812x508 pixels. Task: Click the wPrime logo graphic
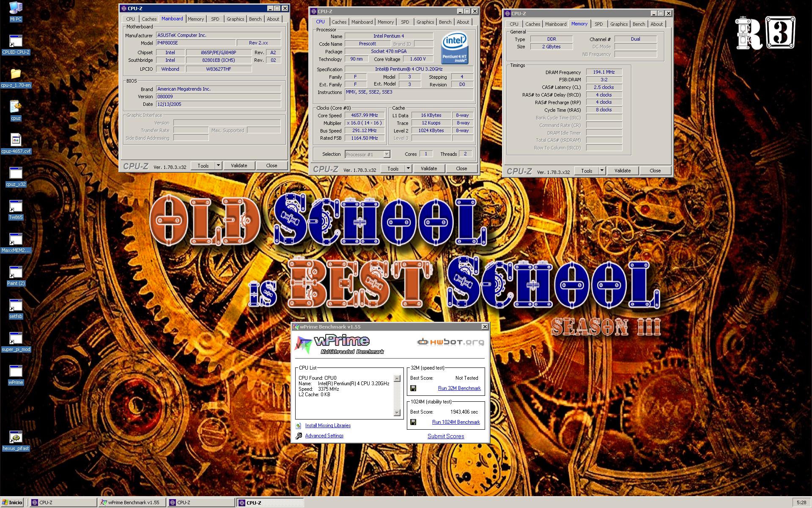(x=338, y=344)
